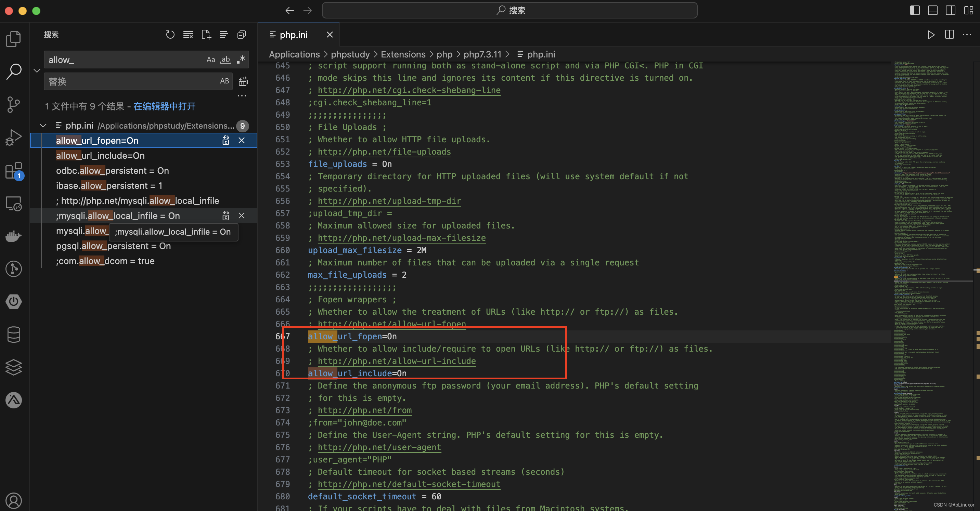Open the Extensions view with badge
Viewport: 980px width, 511px height.
[14, 171]
